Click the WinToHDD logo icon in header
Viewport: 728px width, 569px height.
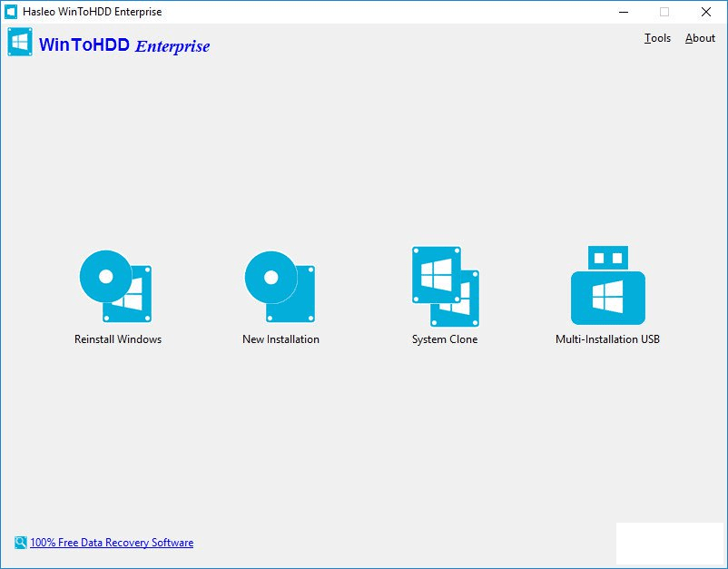click(20, 42)
